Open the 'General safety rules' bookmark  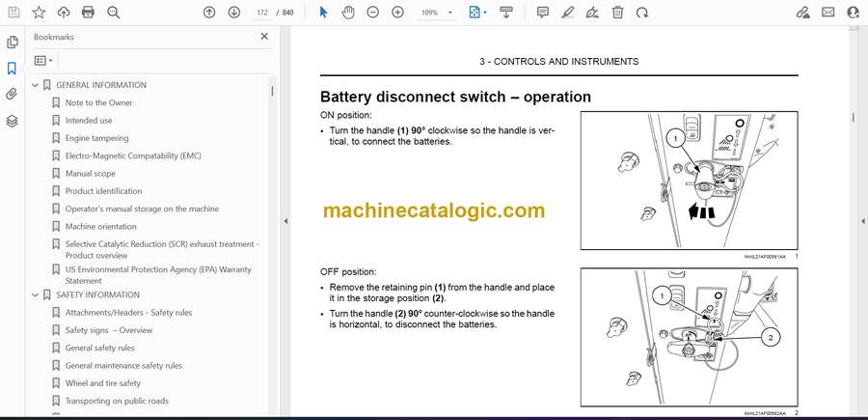pos(100,348)
